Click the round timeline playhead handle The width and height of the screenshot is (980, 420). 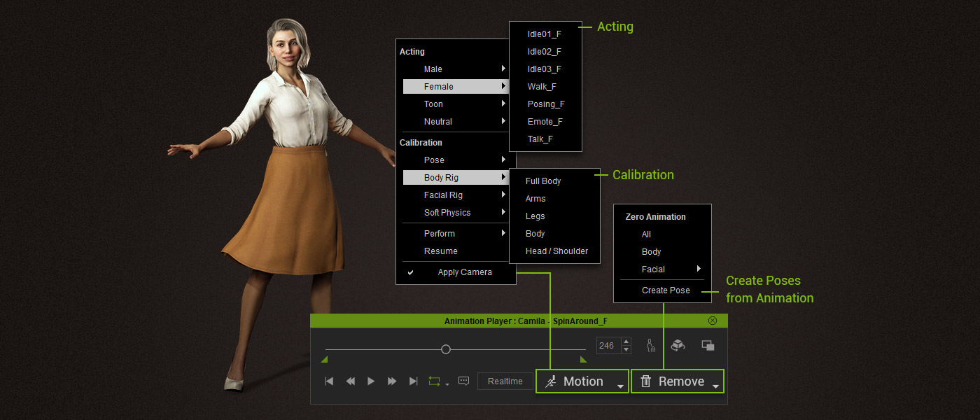(445, 349)
